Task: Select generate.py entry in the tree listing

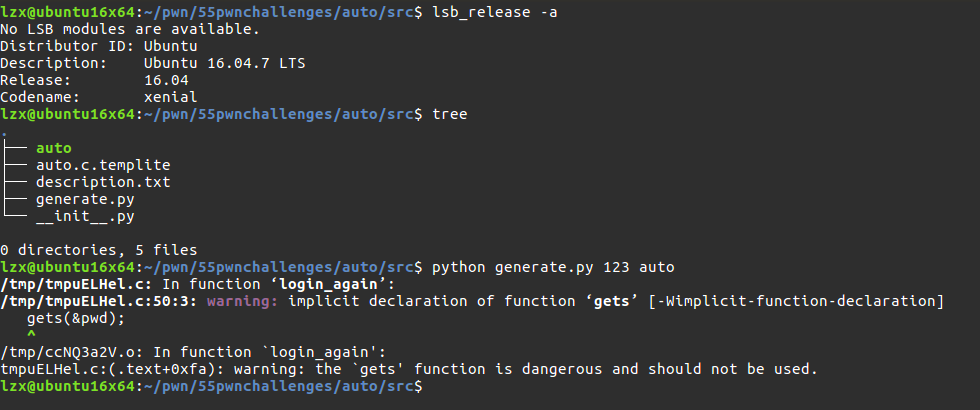Action: coord(85,199)
